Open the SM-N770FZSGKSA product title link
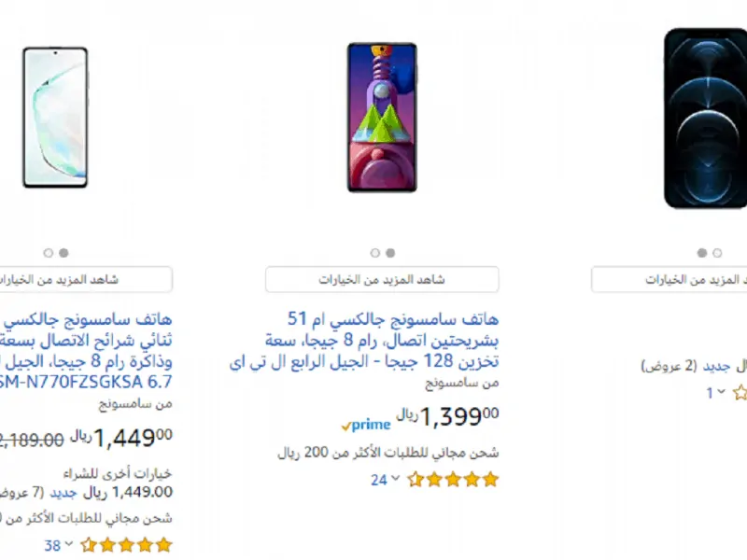 click(x=86, y=351)
